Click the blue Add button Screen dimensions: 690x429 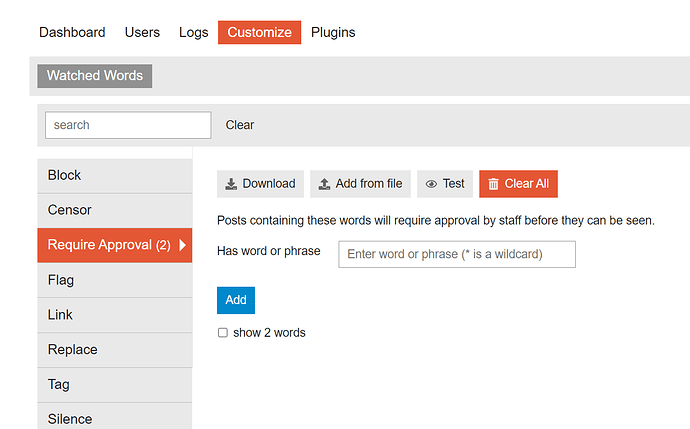(x=236, y=300)
